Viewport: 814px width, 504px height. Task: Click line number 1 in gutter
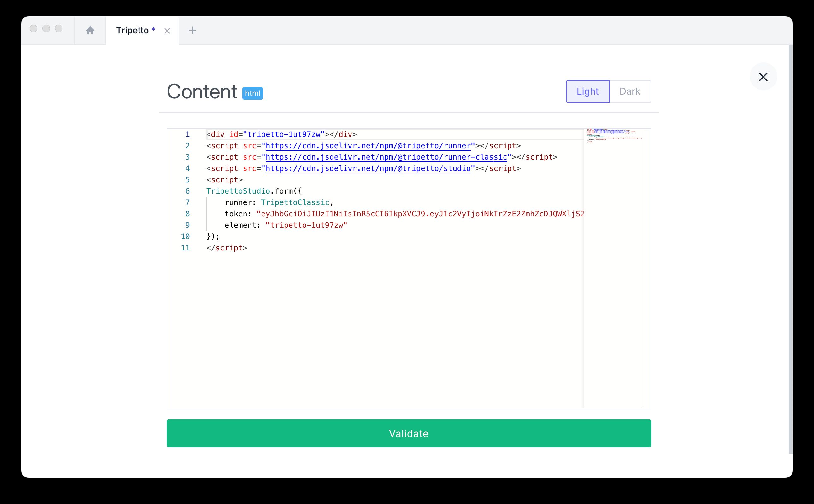tap(187, 134)
